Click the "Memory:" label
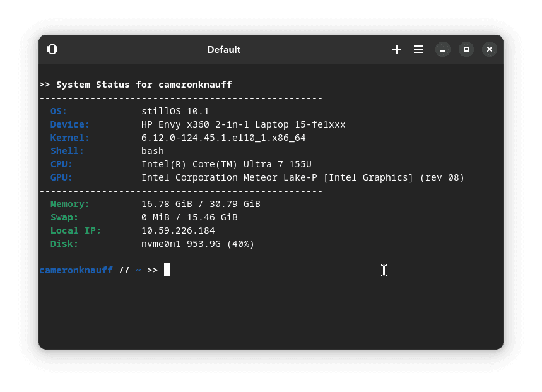Image resolution: width=542 pixels, height=392 pixels. 70,205
